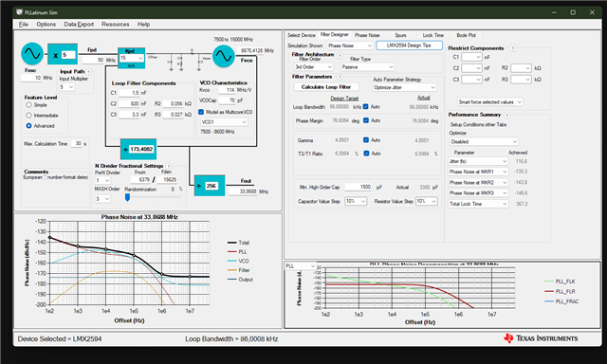Click the Texas Instruments logo
Screen dimensions: 607x364
pos(541,338)
